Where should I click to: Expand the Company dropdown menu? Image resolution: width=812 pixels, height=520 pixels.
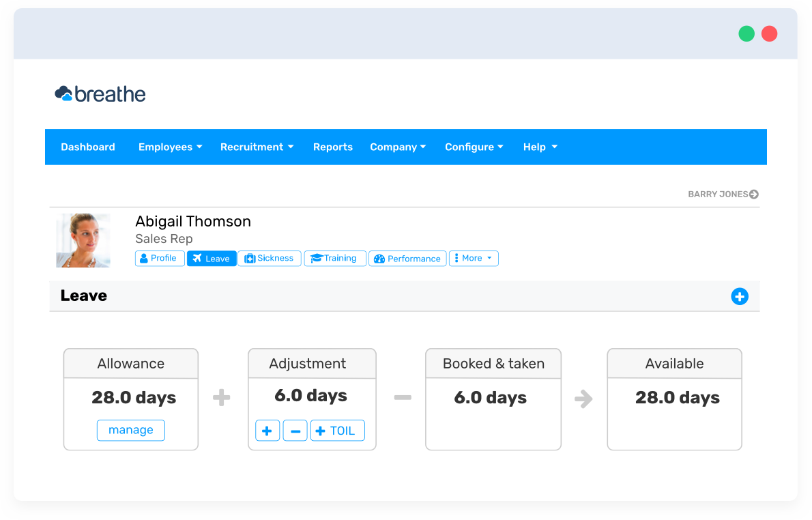tap(398, 147)
